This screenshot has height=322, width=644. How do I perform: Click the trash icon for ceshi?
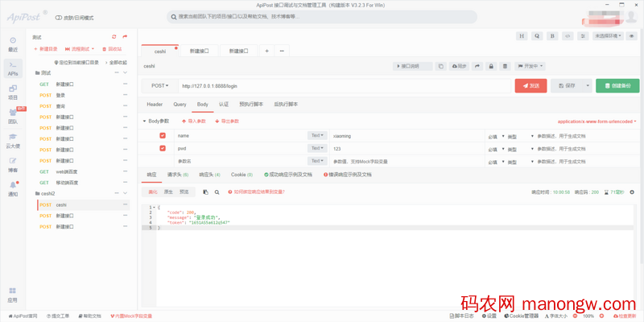click(506, 66)
